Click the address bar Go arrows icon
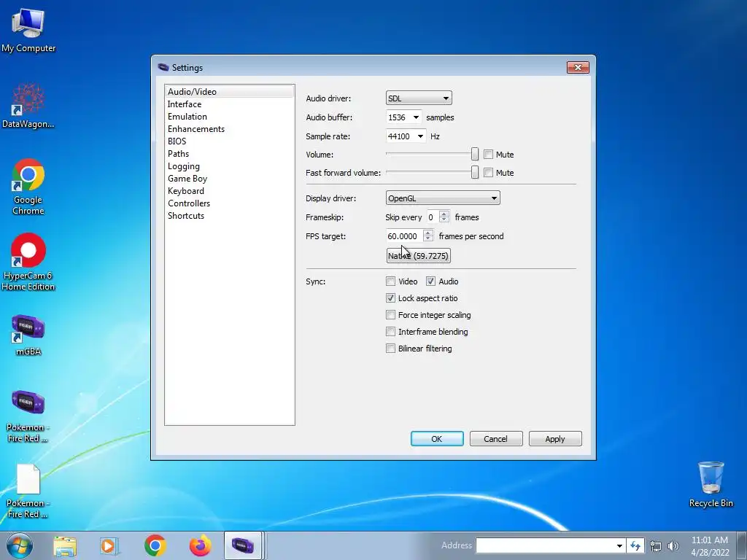The image size is (747, 560). click(x=635, y=545)
